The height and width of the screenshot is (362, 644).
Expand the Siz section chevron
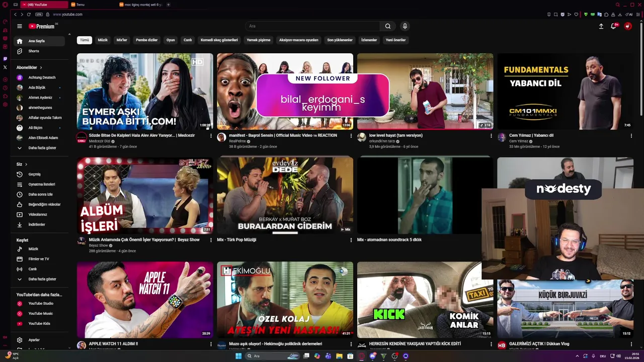click(26, 164)
